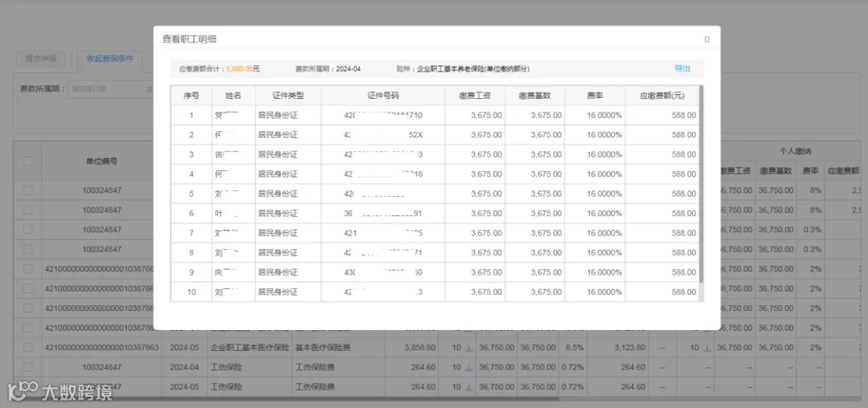868x408 pixels.
Task: Check the 工伤保险 2024-04 row checkbox
Action: click(x=27, y=367)
